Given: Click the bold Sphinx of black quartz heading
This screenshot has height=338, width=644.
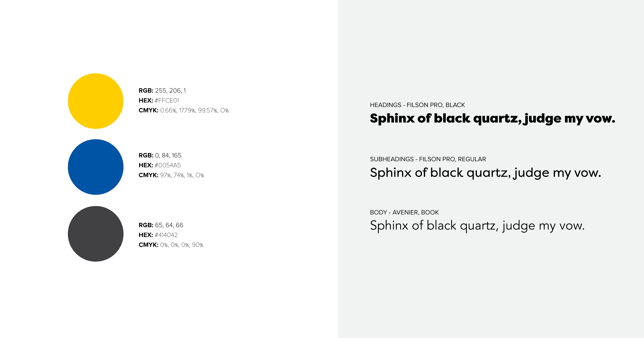Looking at the screenshot, I should [493, 119].
